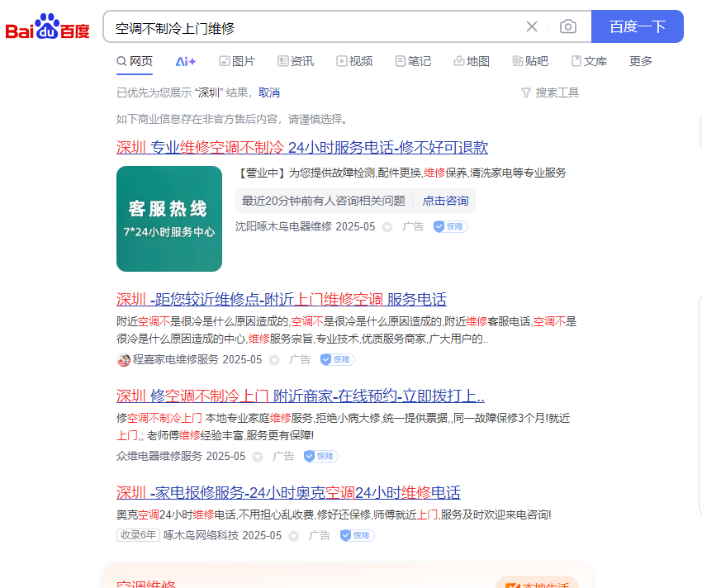702x588 pixels.
Task: Switch to the 地图 tab
Action: click(472, 61)
